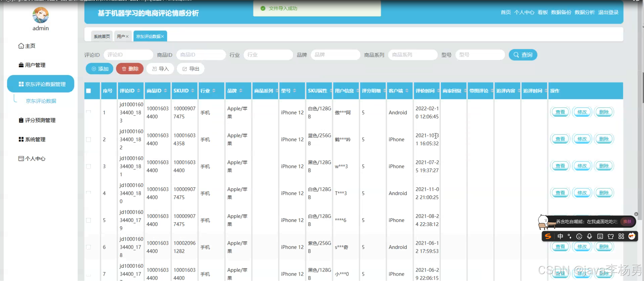Viewport: 644px width, 281px height.
Task: Open 首页 in top navigation
Action: coord(506,12)
